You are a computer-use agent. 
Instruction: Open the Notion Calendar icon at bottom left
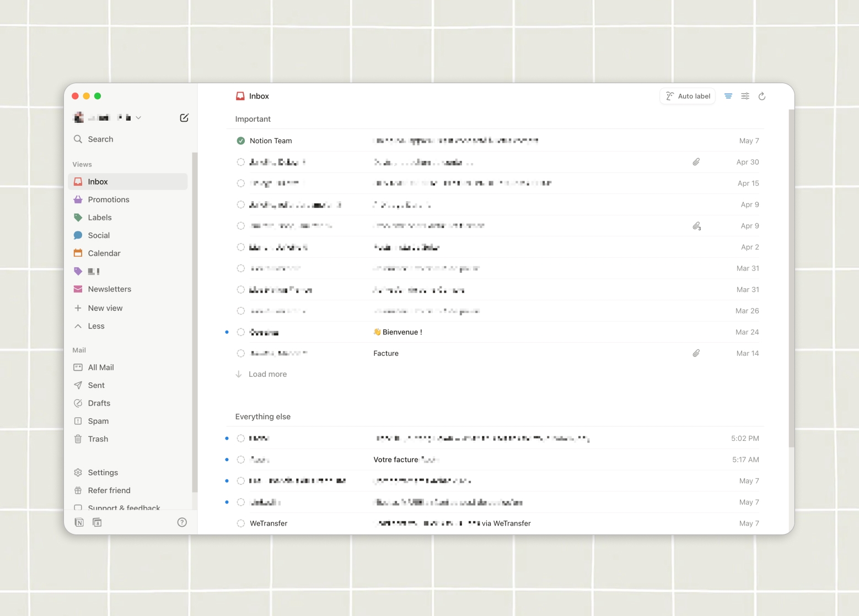click(97, 522)
